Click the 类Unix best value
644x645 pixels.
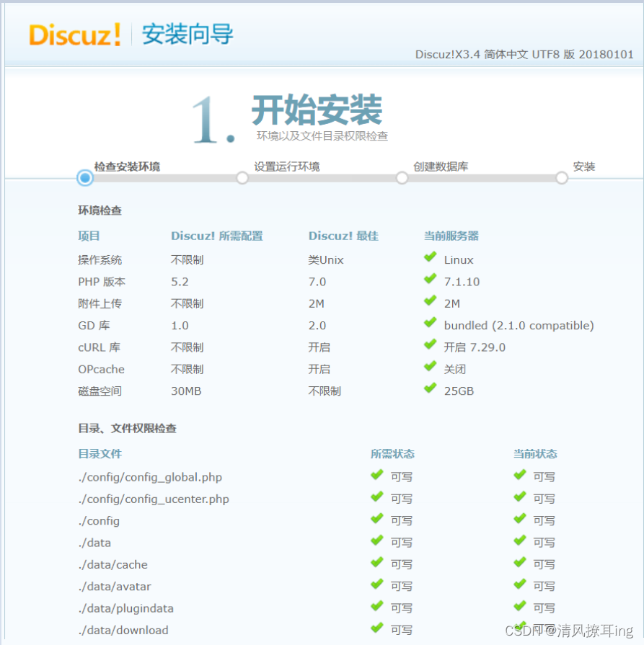[x=326, y=260]
